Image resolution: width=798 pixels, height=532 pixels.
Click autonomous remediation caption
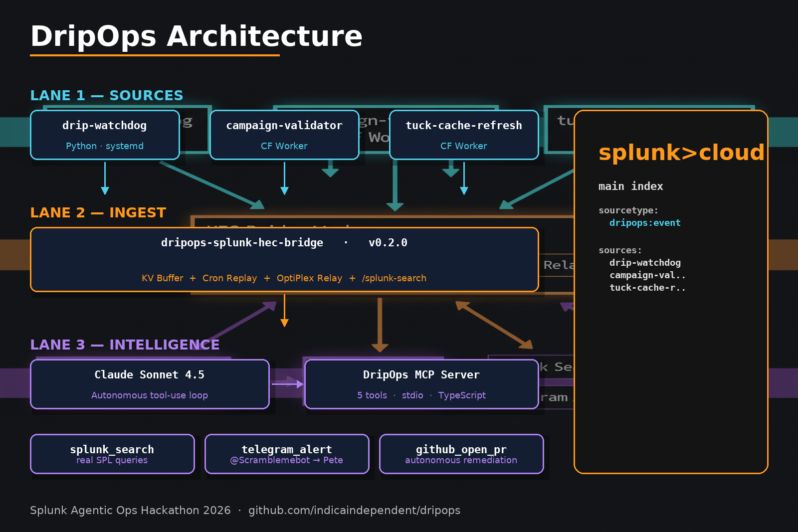(x=461, y=460)
